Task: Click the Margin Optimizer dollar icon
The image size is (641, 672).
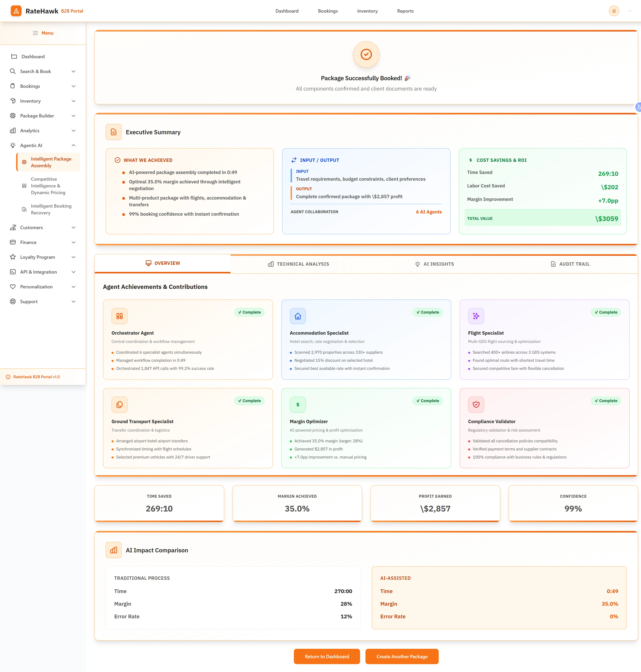Action: click(x=298, y=404)
